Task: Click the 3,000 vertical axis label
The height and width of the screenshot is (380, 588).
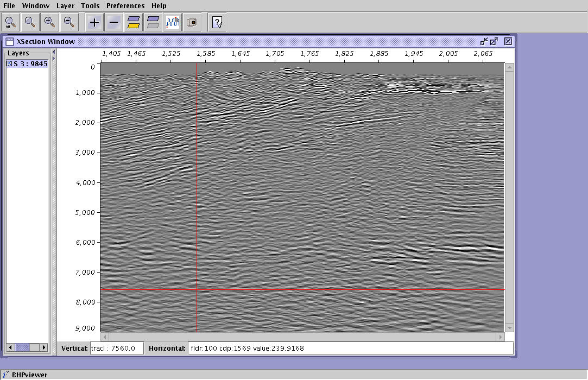Action: tap(85, 153)
